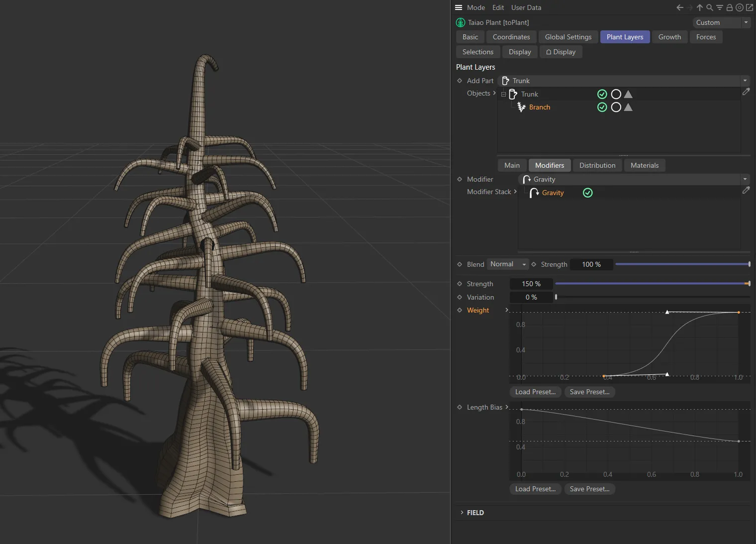Image resolution: width=756 pixels, height=544 pixels.
Task: Click the Load Preset button under Weight curve
Action: 535,392
